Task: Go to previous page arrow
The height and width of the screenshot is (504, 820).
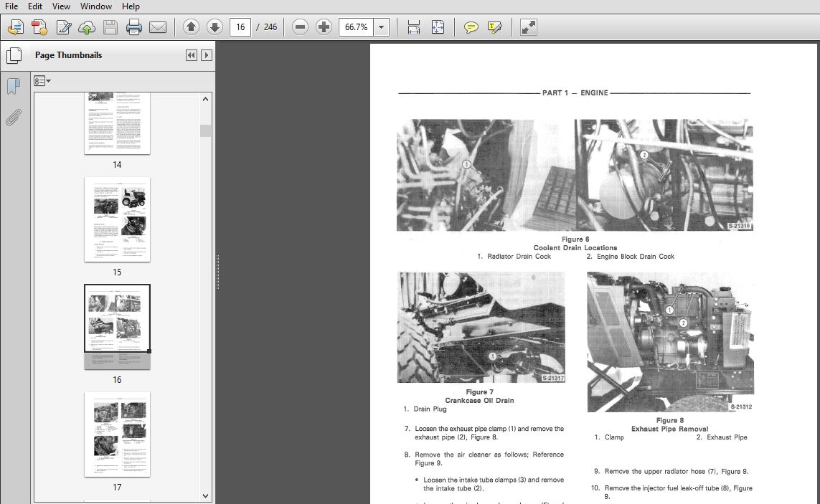Action: 191,27
